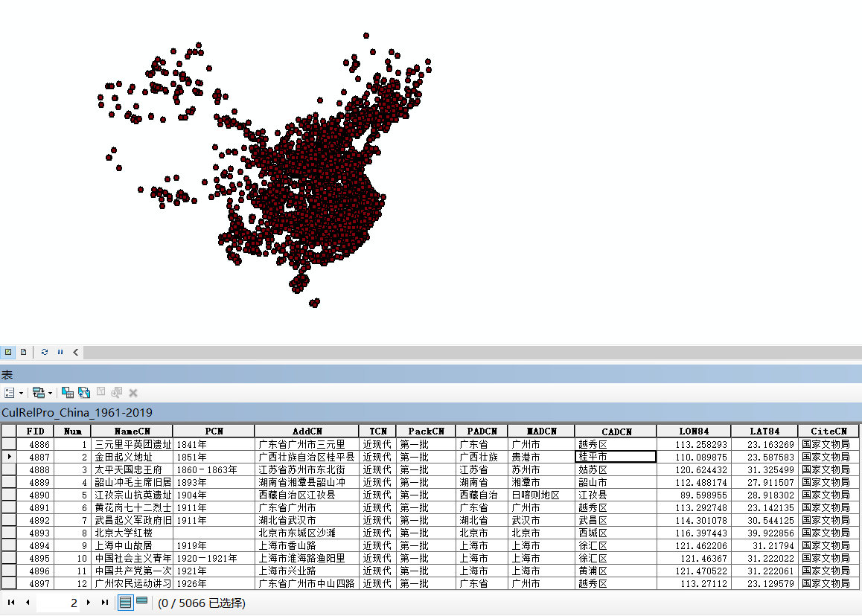Click the cell 1860－1863年
This screenshot has width=862, height=616.
coord(214,470)
